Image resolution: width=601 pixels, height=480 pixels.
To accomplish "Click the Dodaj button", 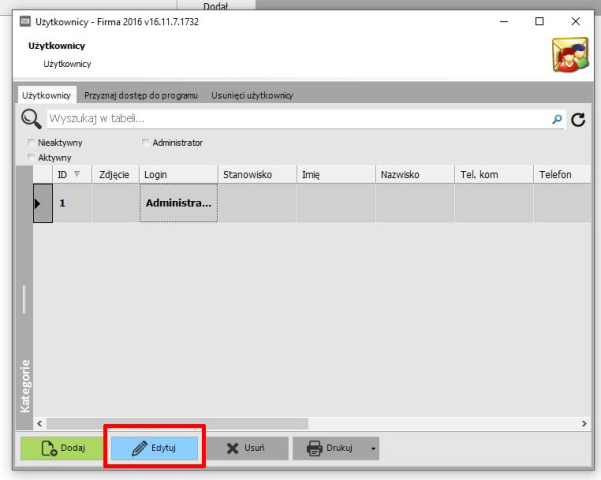I will (62, 448).
